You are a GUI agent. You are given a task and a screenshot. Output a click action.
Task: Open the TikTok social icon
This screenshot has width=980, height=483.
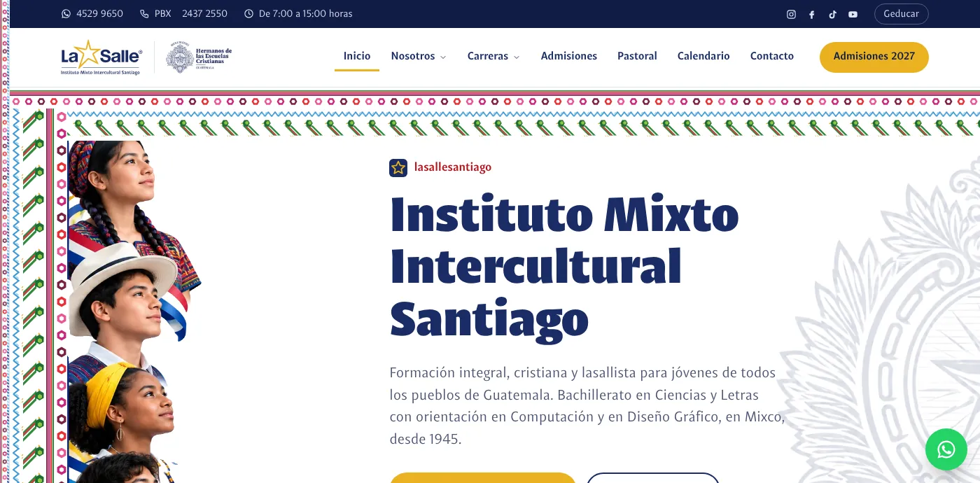point(832,14)
